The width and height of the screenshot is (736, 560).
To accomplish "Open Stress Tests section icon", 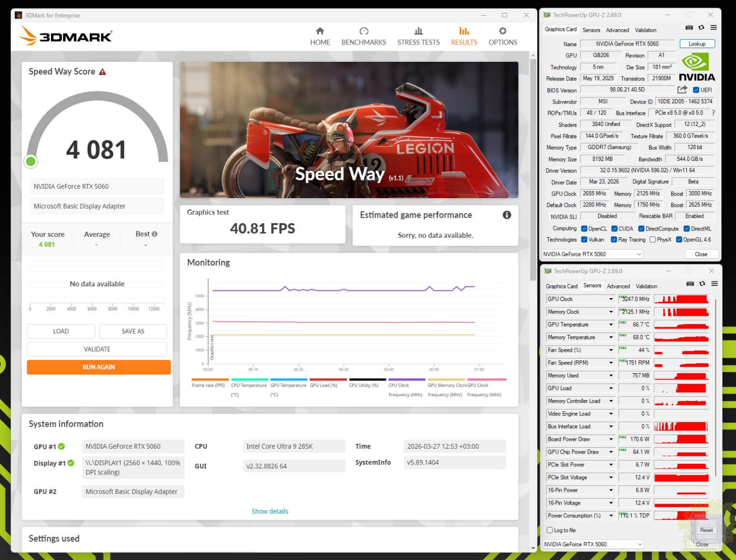I will (x=419, y=31).
